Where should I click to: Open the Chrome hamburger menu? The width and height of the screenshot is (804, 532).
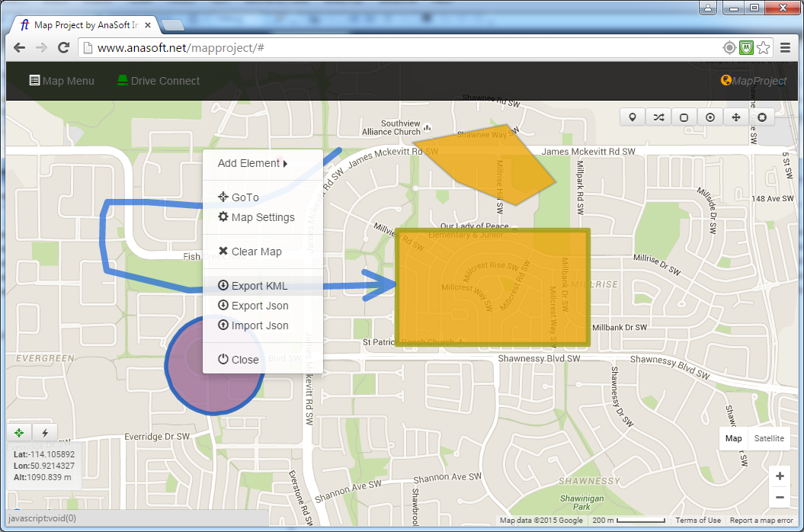[785, 48]
